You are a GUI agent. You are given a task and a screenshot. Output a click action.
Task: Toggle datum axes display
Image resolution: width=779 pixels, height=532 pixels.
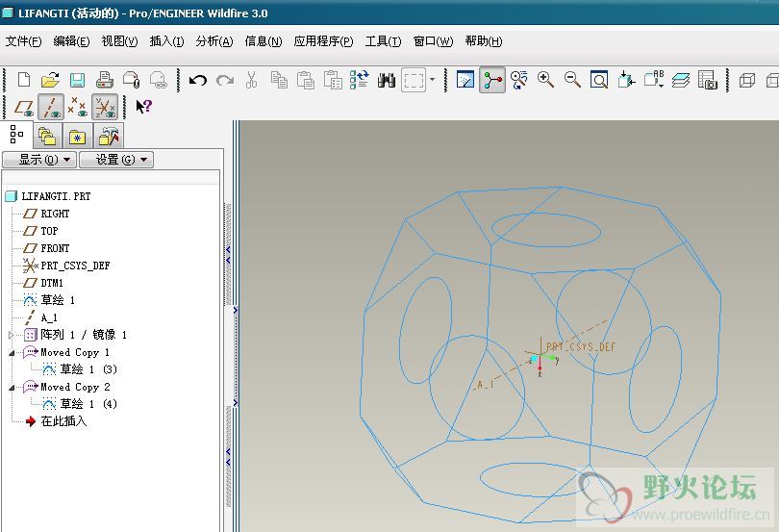click(x=51, y=107)
